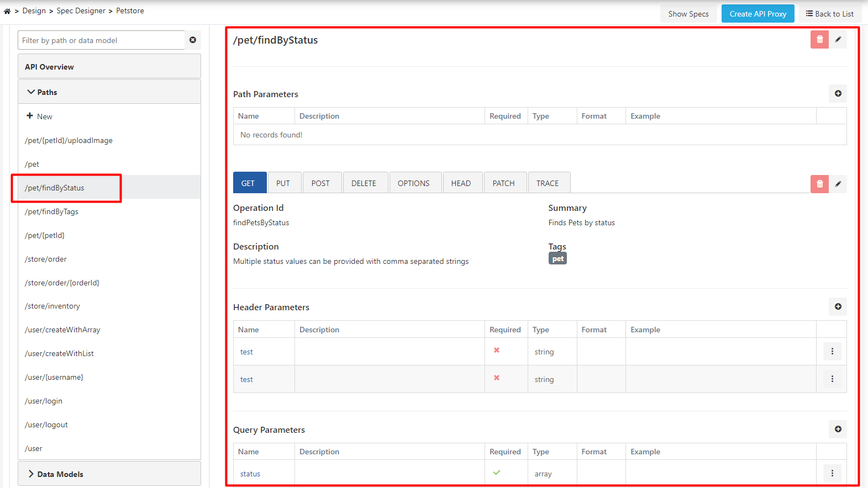Open options menu for first test header
This screenshot has width=868, height=488.
point(832,351)
